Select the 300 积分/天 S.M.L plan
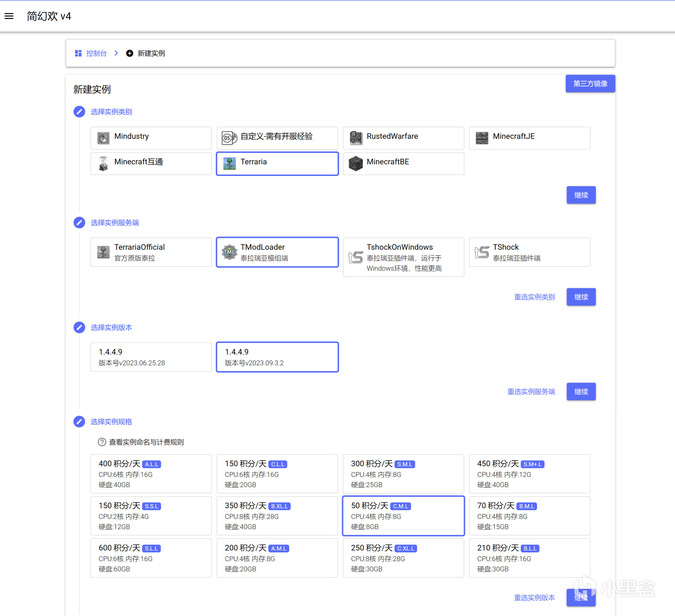Screen dimensions: 675x616 tap(403, 474)
